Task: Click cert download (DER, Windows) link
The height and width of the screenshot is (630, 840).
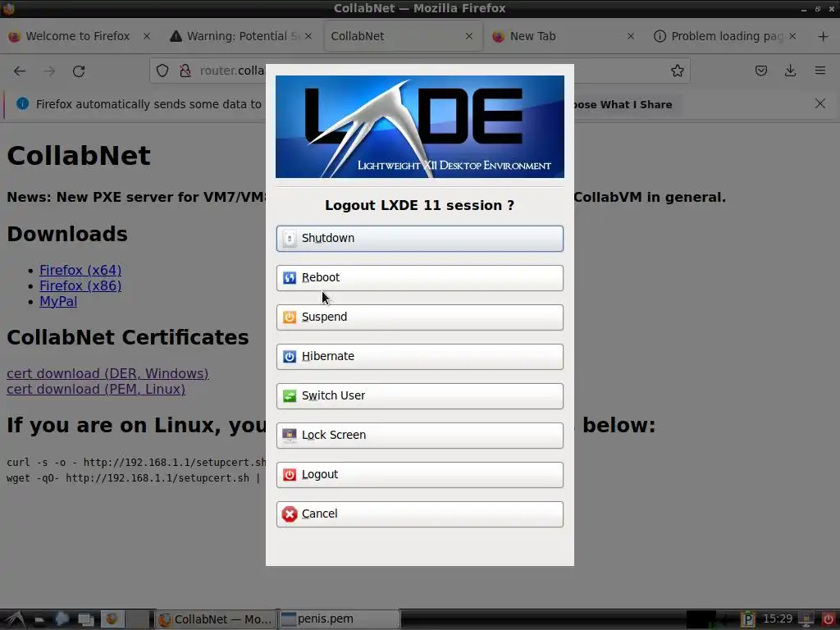Action: click(107, 373)
